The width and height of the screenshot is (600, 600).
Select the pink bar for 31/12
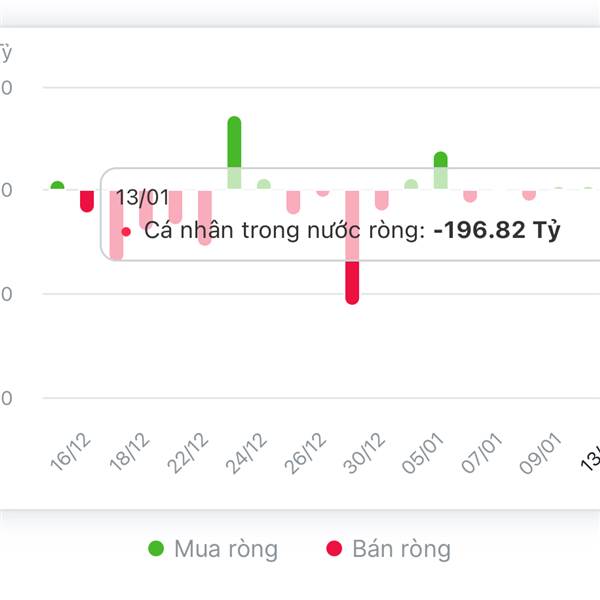click(381, 200)
